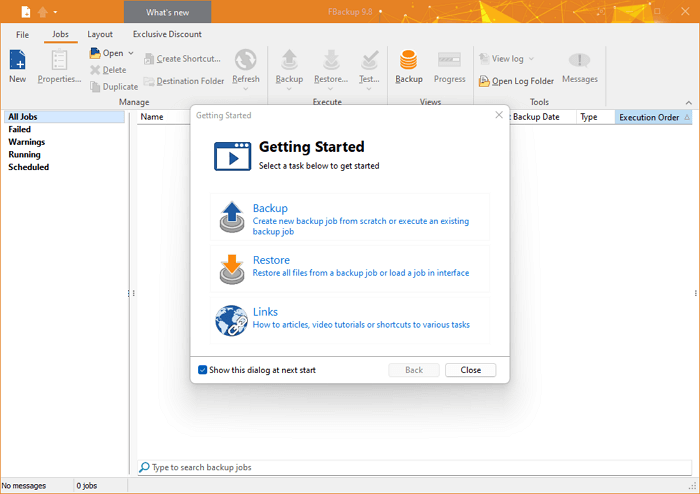700x494 pixels.
Task: Open the File menu
Action: point(22,34)
